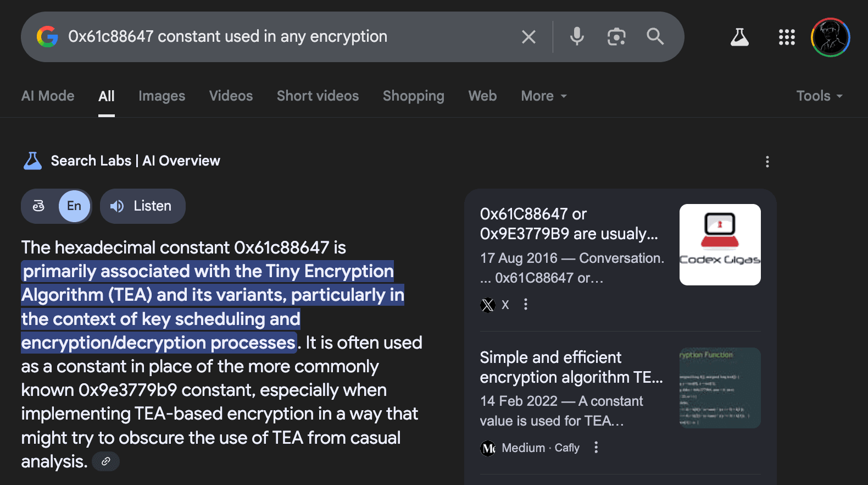Image resolution: width=868 pixels, height=485 pixels.
Task: Click inside the search query text field
Action: click(227, 37)
